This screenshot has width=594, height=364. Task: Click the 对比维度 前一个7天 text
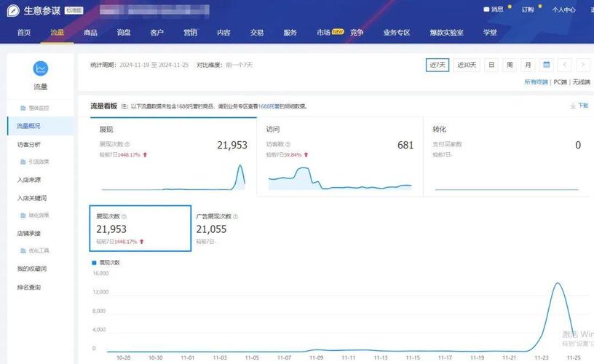coord(224,65)
